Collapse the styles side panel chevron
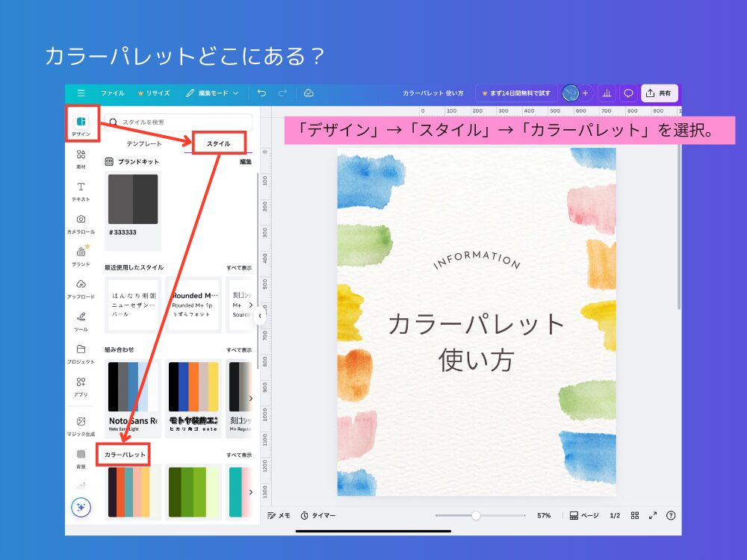Viewport: 747px width, 560px height. [261, 317]
